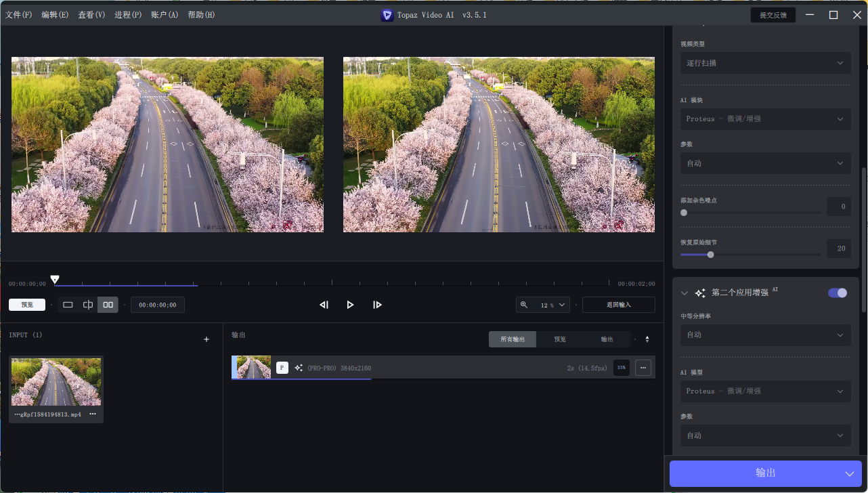Click the 提交反馈 button
Image resolution: width=868 pixels, height=493 pixels.
coord(773,15)
